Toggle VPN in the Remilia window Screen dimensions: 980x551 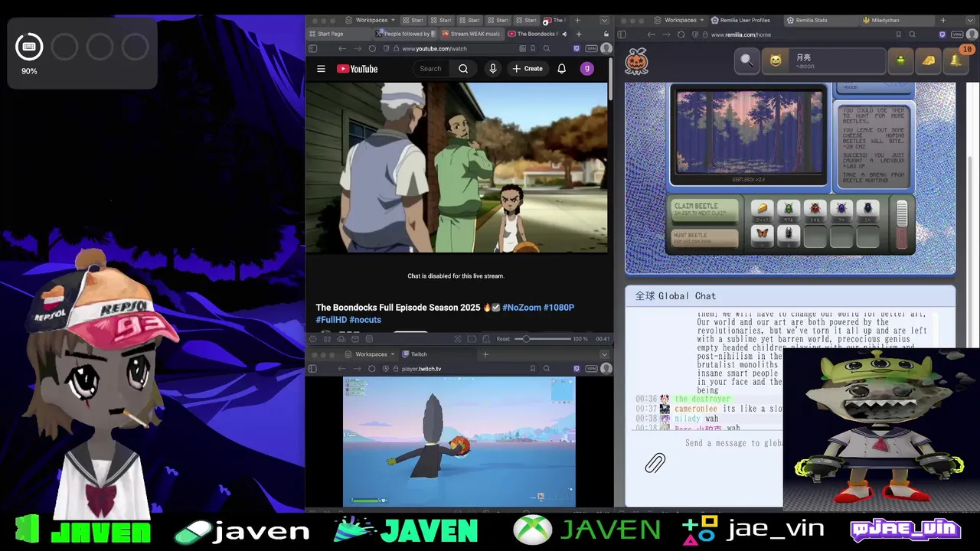(x=957, y=34)
